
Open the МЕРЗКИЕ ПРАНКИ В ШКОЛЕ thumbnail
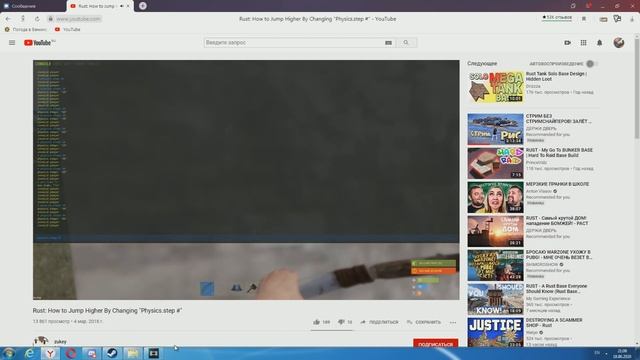click(495, 198)
